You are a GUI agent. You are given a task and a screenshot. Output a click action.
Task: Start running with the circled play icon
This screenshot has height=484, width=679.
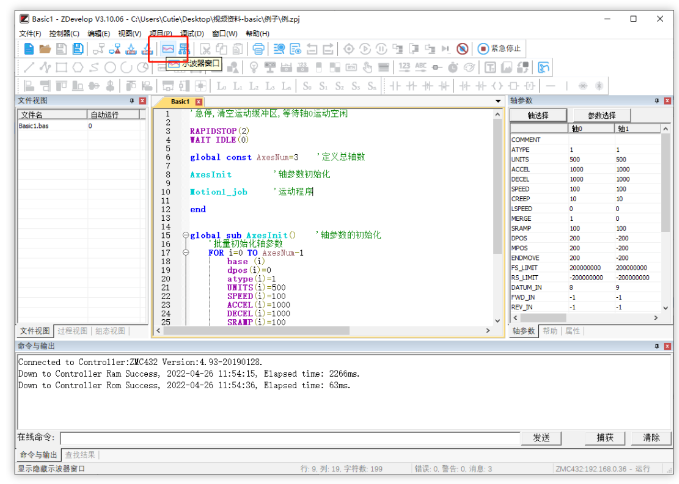pos(365,49)
